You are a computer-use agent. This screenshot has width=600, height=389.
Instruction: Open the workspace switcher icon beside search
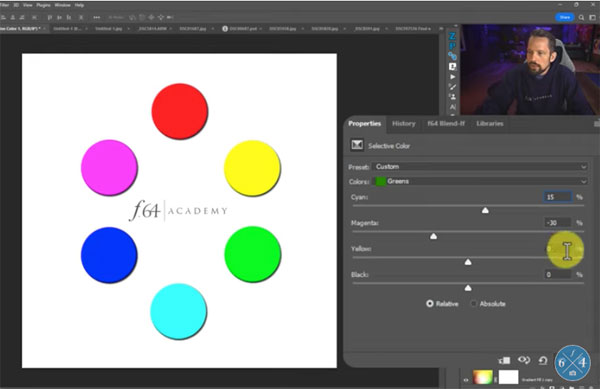point(592,17)
